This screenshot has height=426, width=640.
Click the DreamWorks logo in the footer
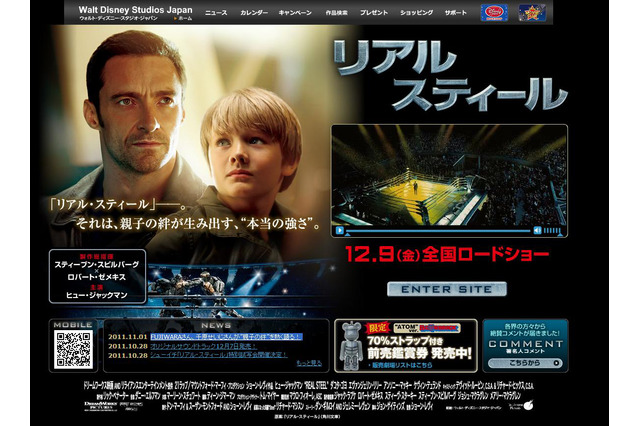100,405
